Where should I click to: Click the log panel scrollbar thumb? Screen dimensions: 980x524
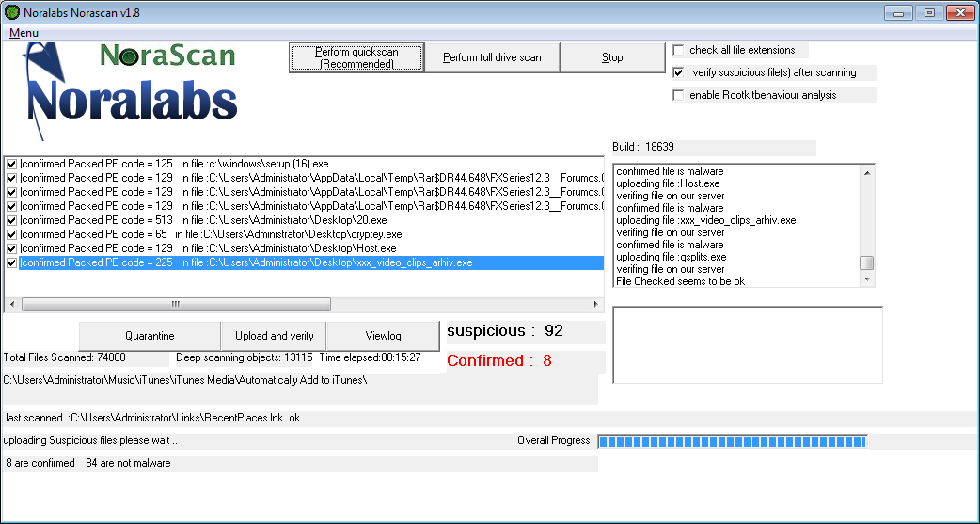(x=867, y=262)
